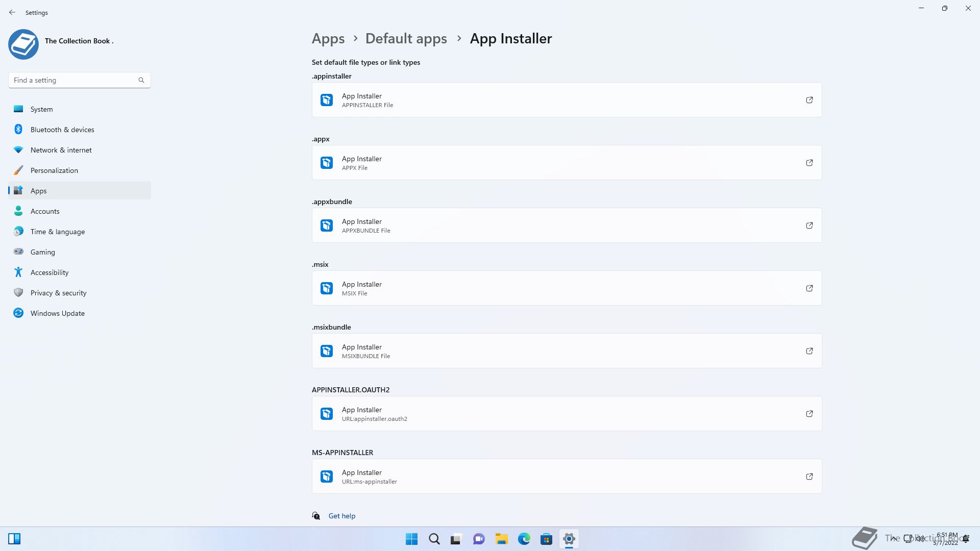
Task: Open Bluetooth & devices settings
Action: coord(80,130)
